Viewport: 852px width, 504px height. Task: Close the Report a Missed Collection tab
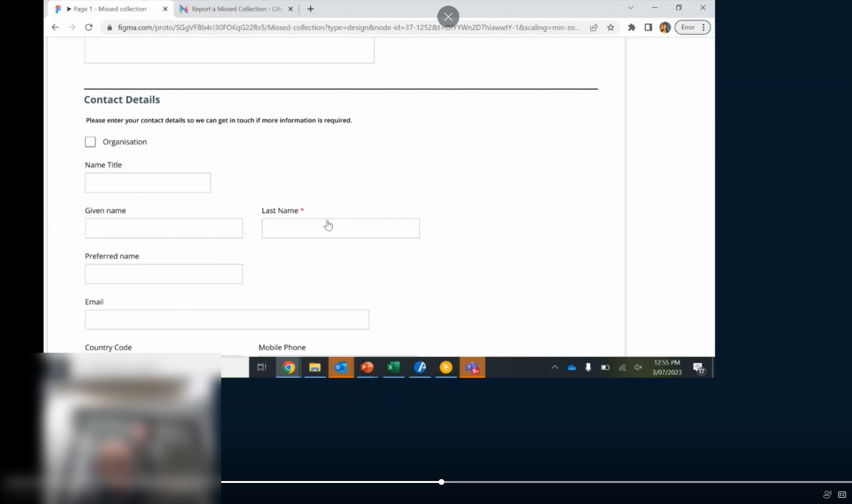coord(291,9)
